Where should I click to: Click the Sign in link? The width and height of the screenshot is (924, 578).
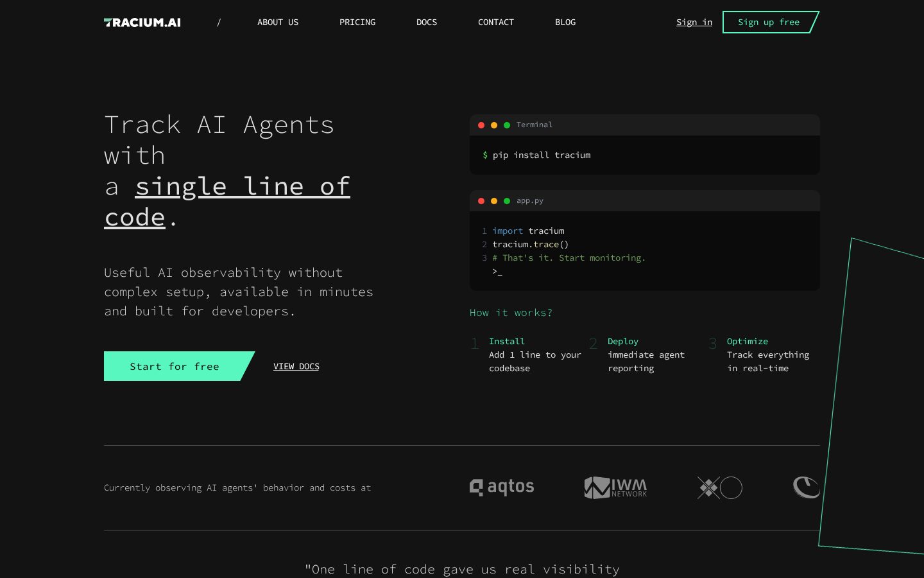click(694, 22)
